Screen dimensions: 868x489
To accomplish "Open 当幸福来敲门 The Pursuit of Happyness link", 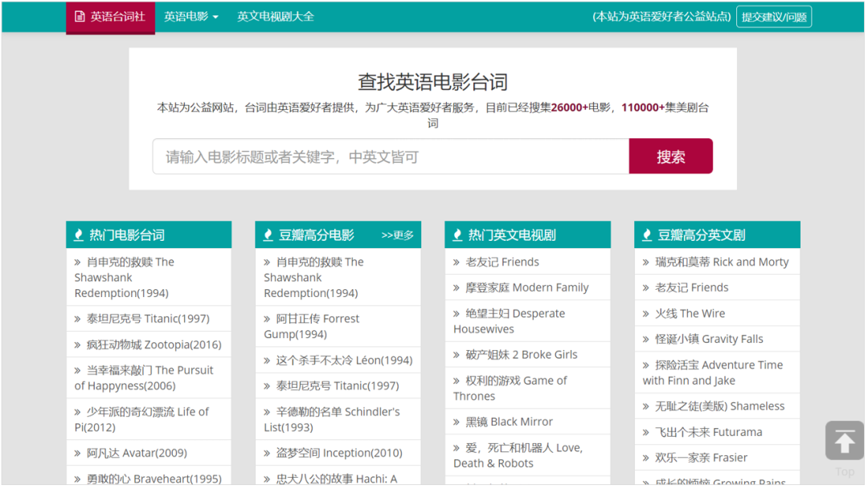I will 144,378.
